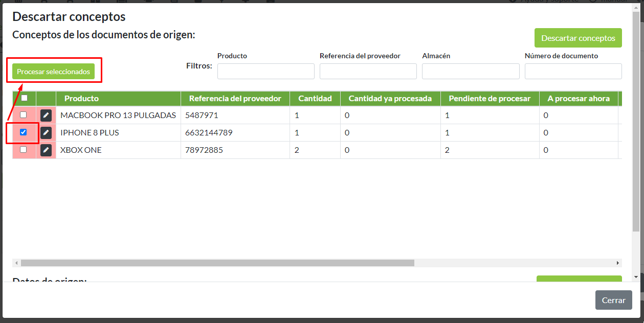Uncheck the IPHONE 8 PLUS checkbox

click(x=24, y=132)
